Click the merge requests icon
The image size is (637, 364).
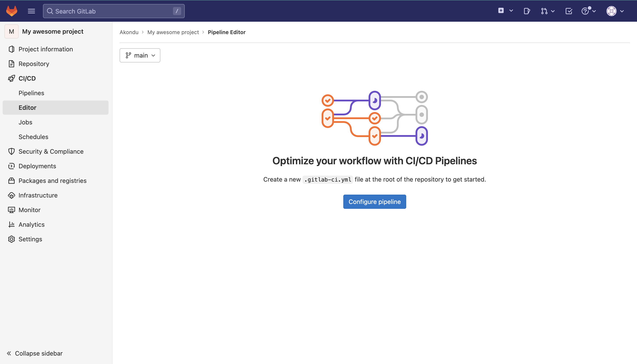[x=544, y=11]
